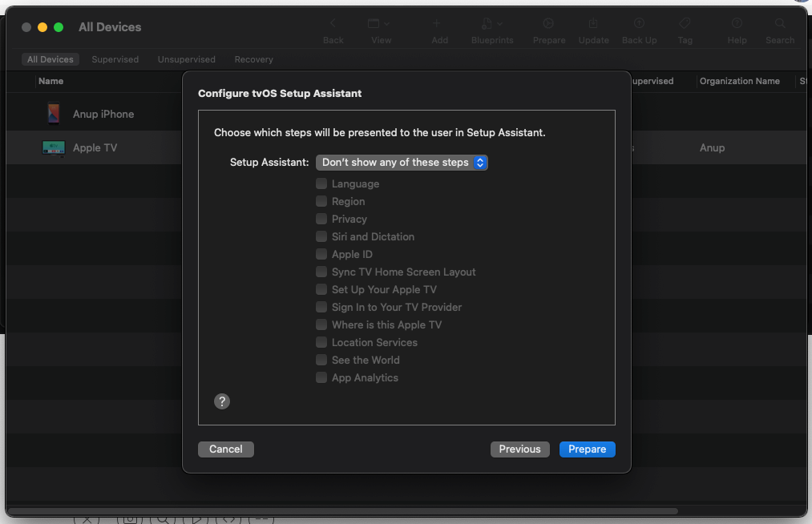Switch to the Unsupervised tab
Screen dimensions: 812x524
coord(187,59)
